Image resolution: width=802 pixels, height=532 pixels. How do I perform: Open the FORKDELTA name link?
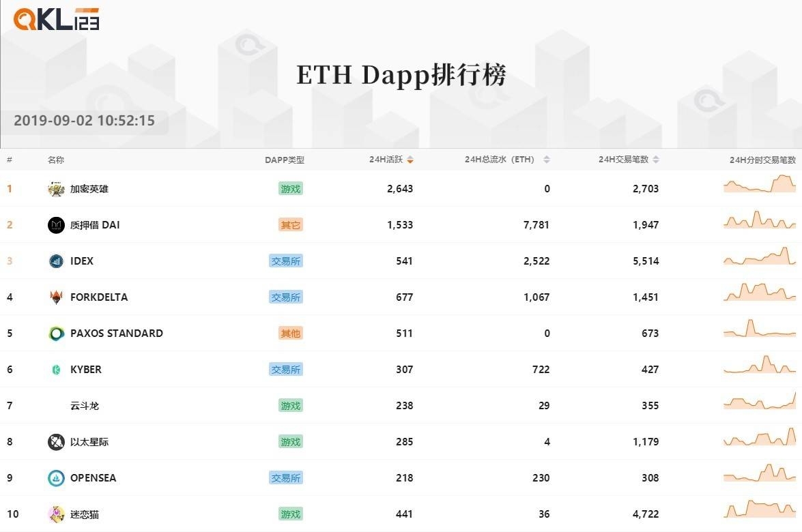pos(99,297)
